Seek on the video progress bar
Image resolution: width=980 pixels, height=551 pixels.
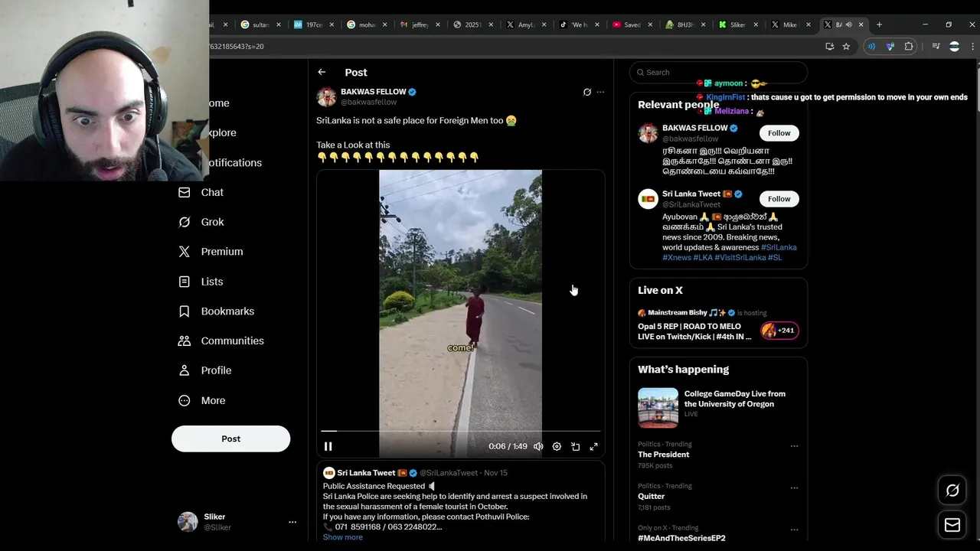461,432
